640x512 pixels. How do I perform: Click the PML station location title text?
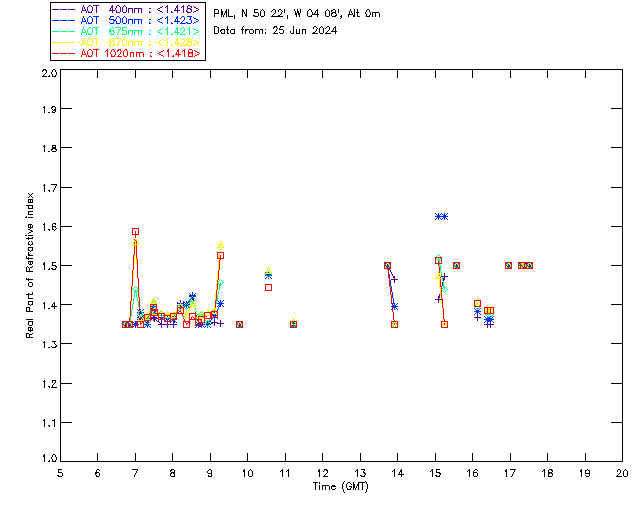tap(297, 14)
